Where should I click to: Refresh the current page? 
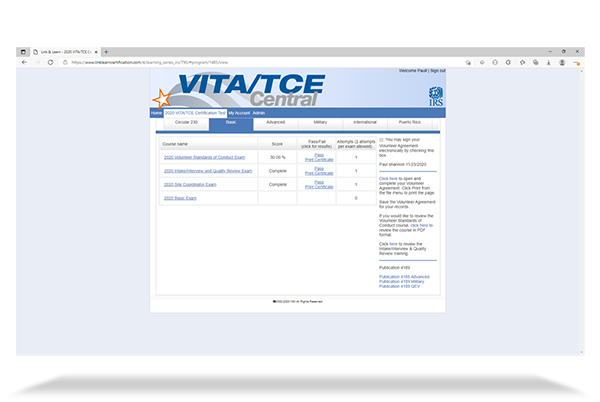50,62
